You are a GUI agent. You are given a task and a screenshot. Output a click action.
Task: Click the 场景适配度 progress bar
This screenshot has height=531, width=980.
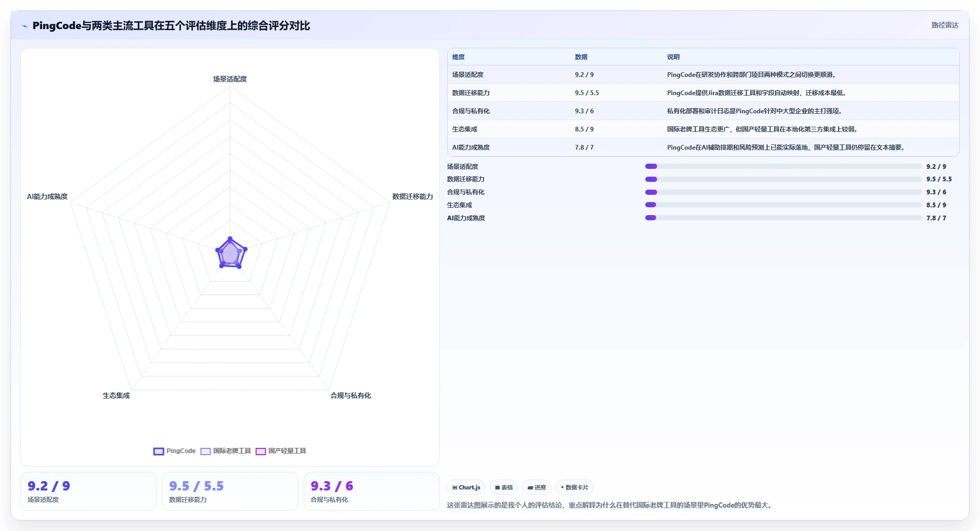point(783,166)
